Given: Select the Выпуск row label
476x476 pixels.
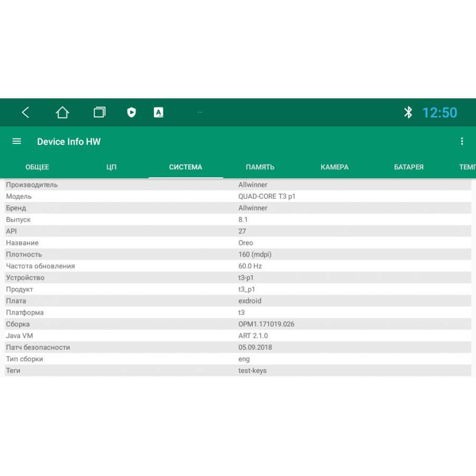Looking at the screenshot, I should tap(18, 220).
